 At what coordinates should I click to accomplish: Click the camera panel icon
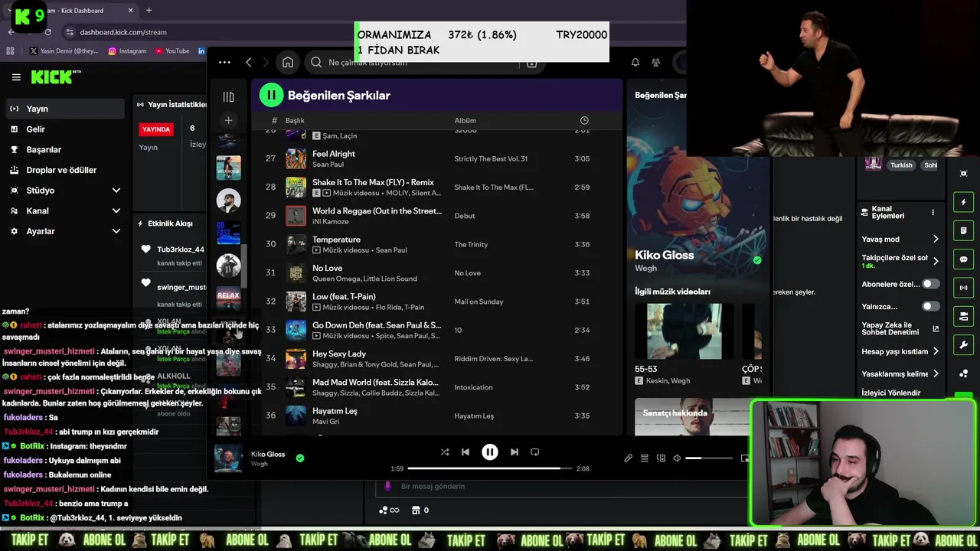[x=963, y=316]
